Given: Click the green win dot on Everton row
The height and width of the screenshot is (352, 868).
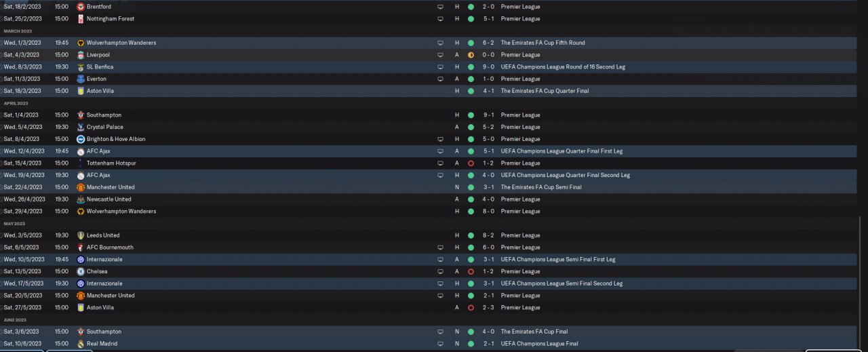Looking at the screenshot, I should (x=471, y=79).
